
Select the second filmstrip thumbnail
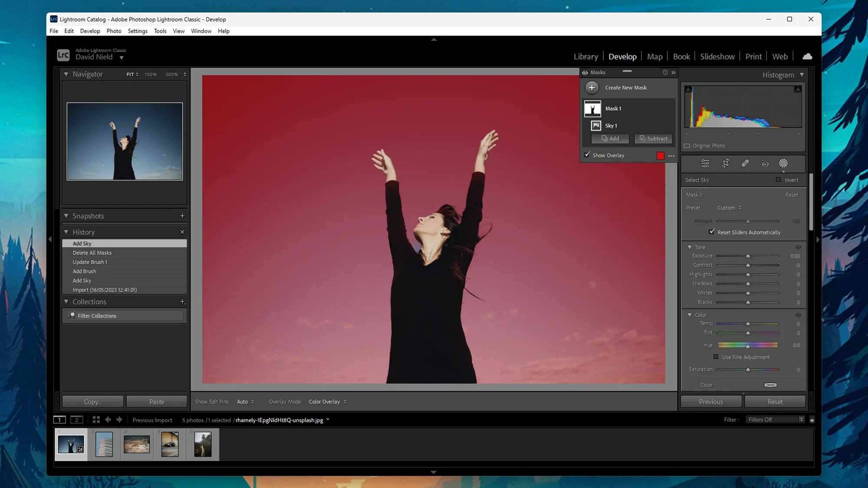(104, 444)
